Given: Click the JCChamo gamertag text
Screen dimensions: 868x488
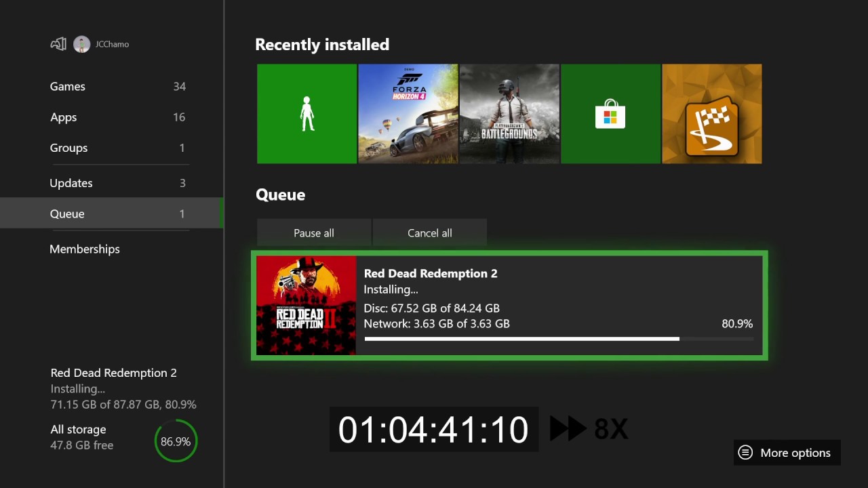Looking at the screenshot, I should point(112,44).
